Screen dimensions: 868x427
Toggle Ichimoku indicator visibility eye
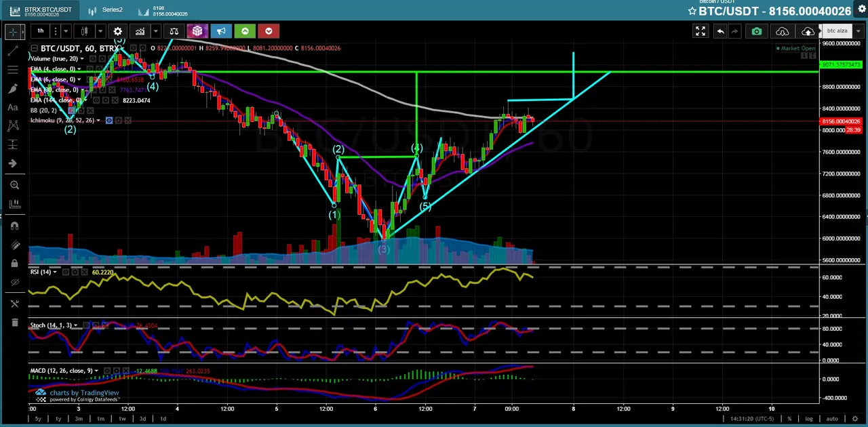(x=108, y=121)
